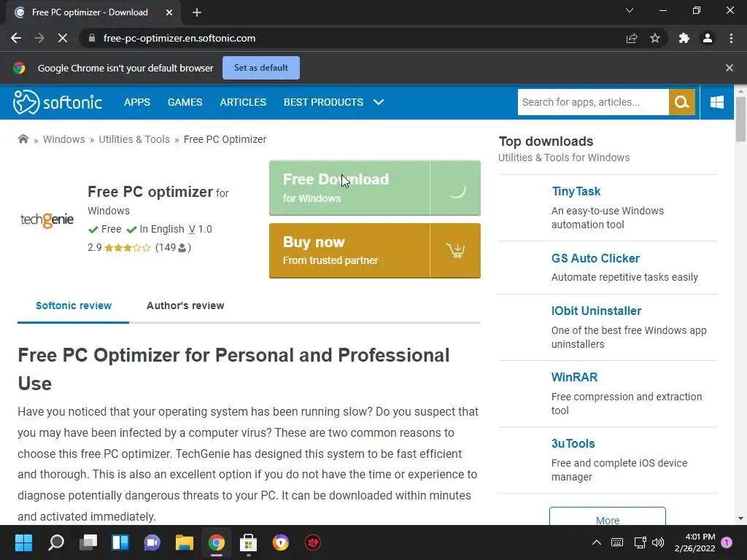The height and width of the screenshot is (560, 747).
Task: Click the touch keyboard tray icon
Action: (617, 542)
